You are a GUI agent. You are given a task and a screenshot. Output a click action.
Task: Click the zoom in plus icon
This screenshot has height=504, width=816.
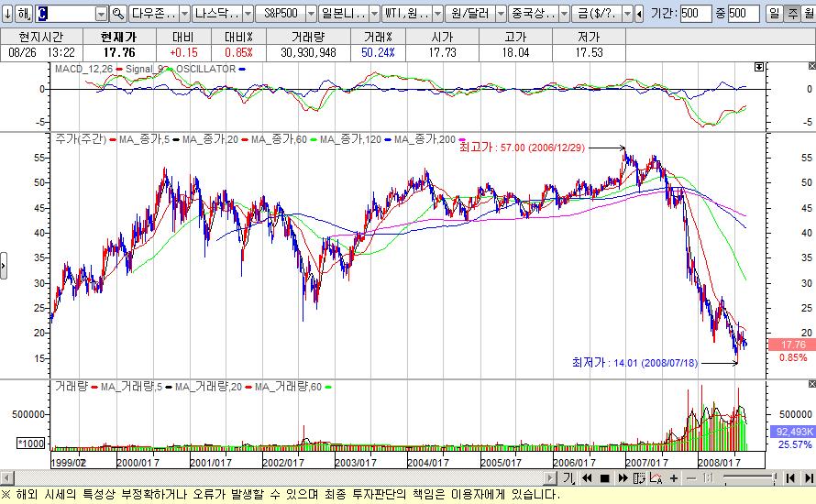tap(674, 478)
